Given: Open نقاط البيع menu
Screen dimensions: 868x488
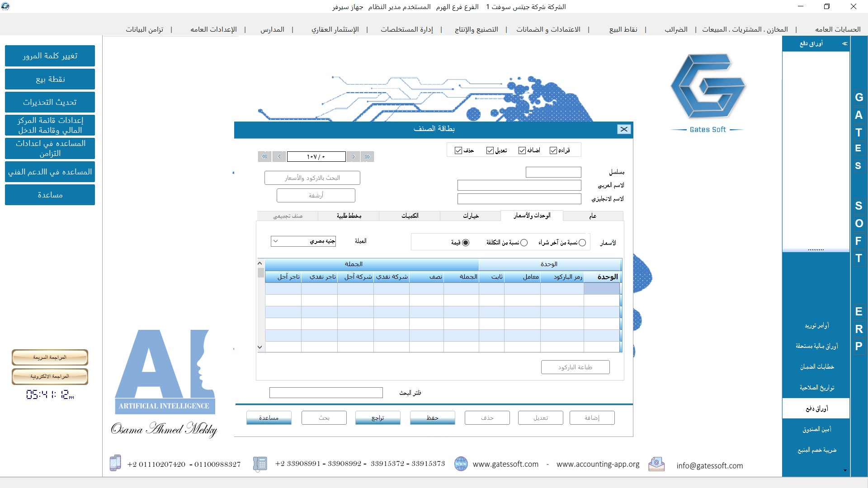Looking at the screenshot, I should point(623,29).
